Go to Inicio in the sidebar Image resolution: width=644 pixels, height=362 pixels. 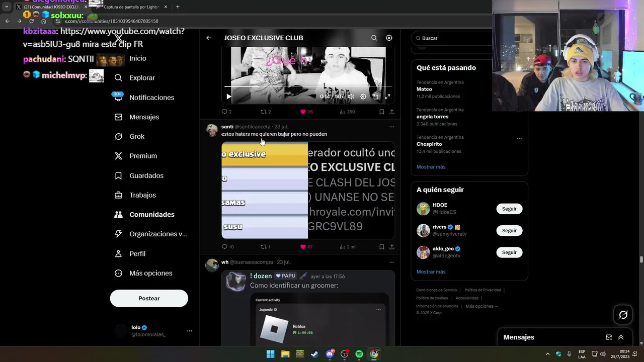coord(137,58)
